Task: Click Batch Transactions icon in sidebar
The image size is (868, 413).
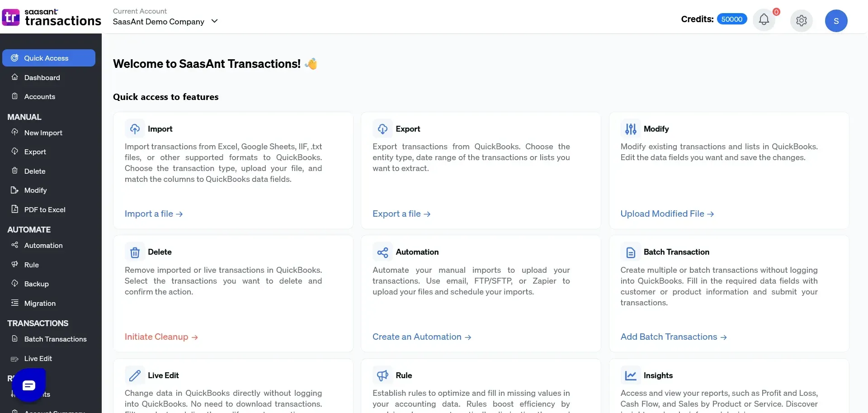Action: (x=15, y=338)
